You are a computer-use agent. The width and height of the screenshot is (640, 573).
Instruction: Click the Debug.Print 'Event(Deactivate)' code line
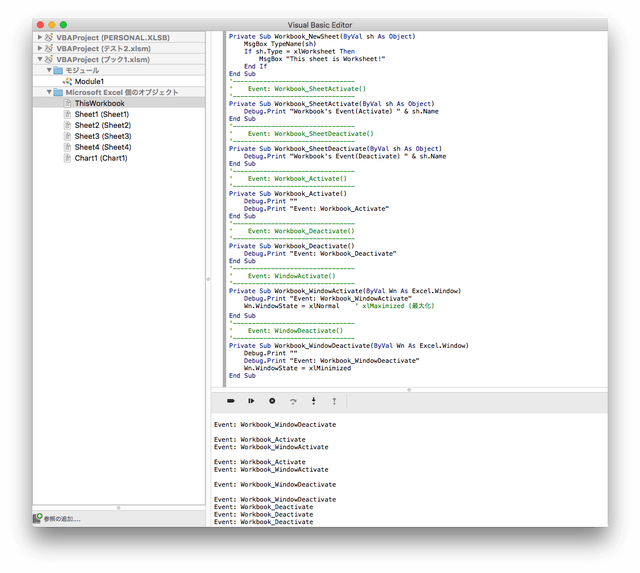pyautogui.click(x=345, y=156)
